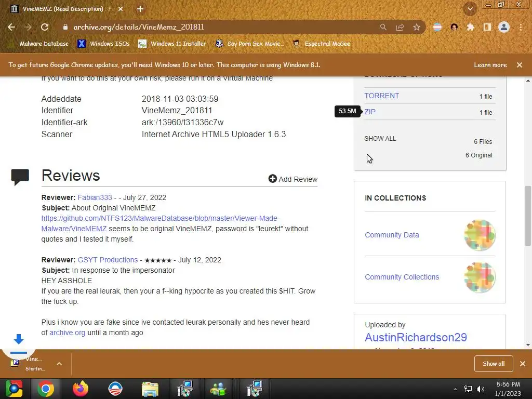Screen dimensions: 532x399
Task: Click the striped flag extension icon
Action: pyautogui.click(x=437, y=27)
